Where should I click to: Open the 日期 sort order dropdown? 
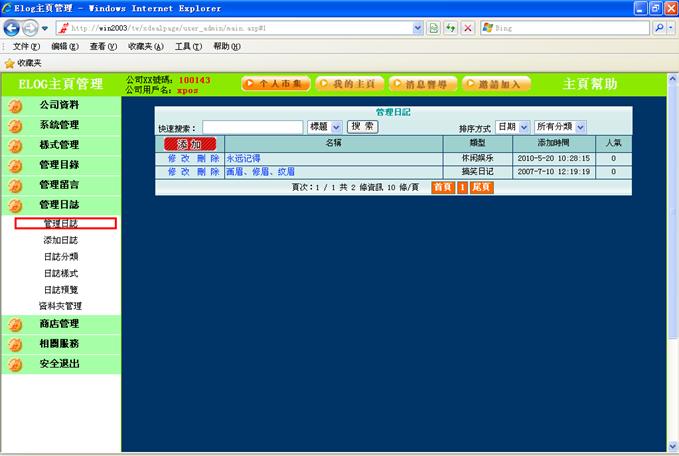[x=525, y=127]
